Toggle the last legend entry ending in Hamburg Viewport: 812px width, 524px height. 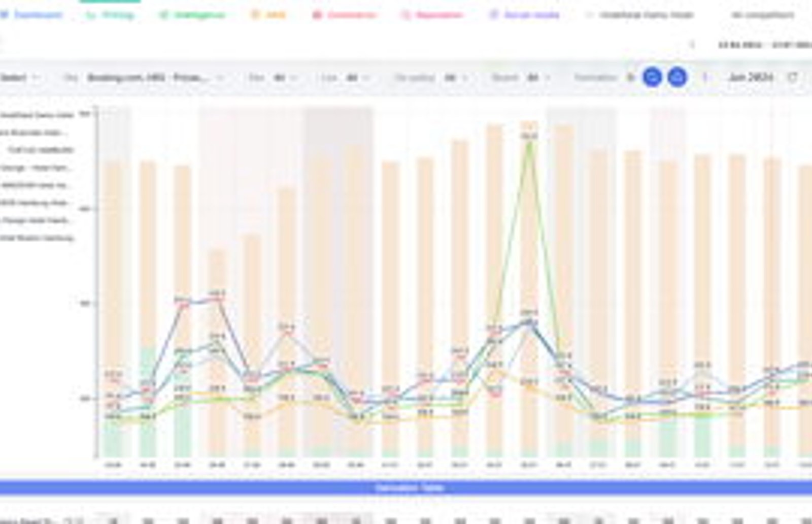pos(38,238)
